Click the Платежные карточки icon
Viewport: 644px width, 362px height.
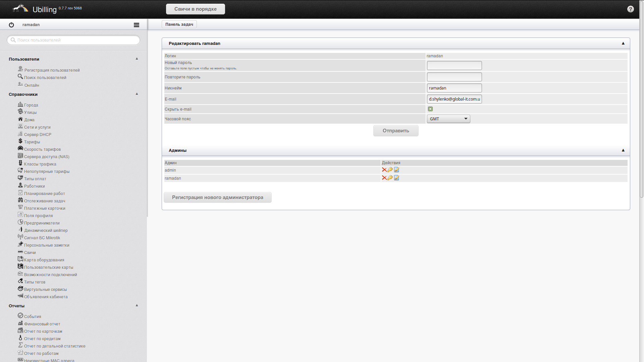tap(20, 207)
